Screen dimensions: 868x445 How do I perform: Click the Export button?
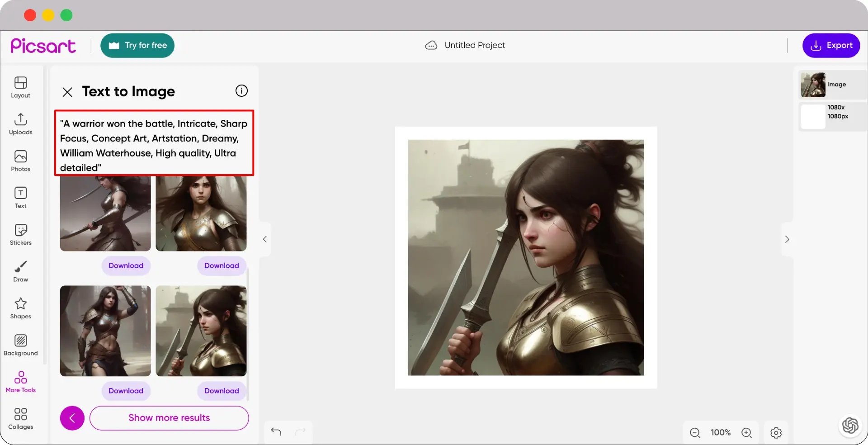click(831, 45)
